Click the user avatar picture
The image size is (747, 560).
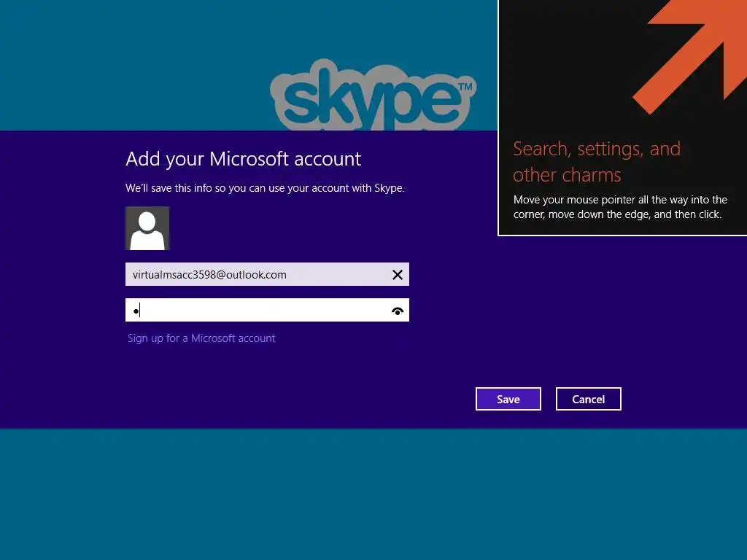pyautogui.click(x=147, y=228)
